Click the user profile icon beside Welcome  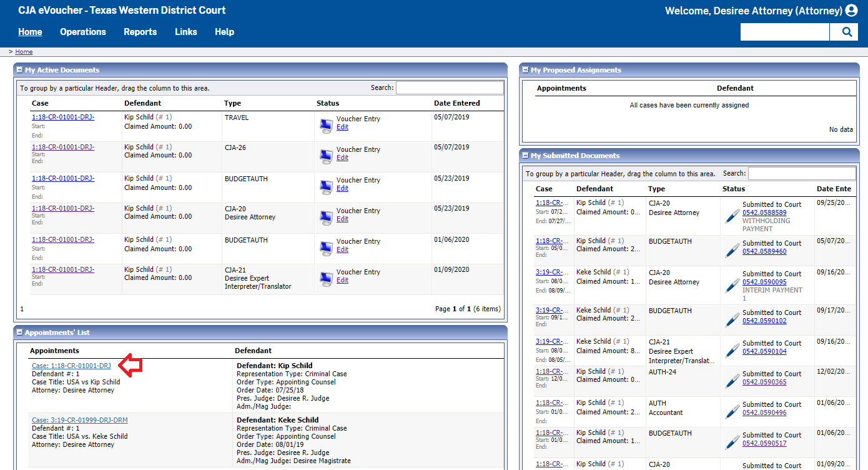851,11
